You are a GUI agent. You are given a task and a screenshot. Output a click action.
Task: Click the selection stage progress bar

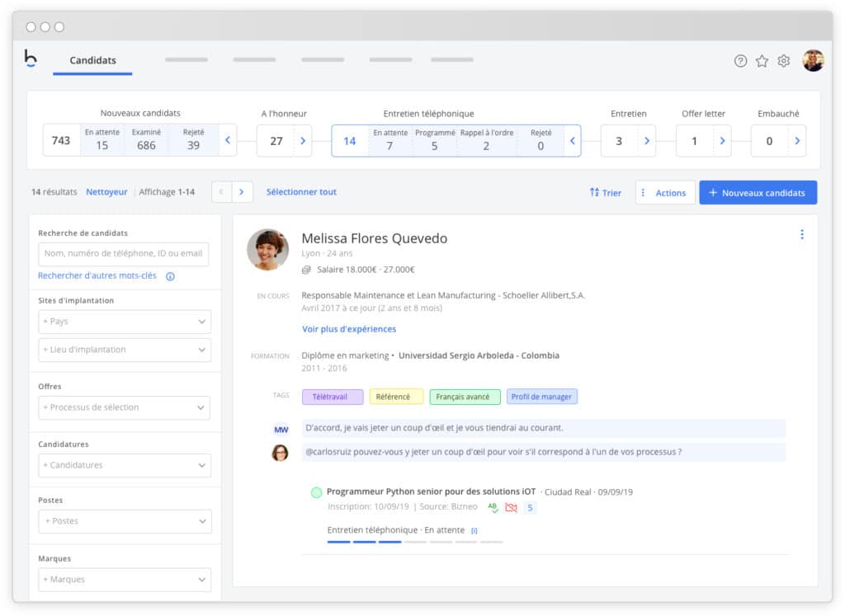pyautogui.click(x=415, y=542)
